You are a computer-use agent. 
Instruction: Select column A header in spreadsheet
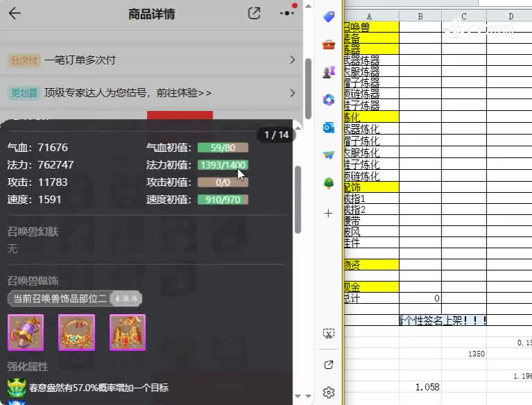371,16
